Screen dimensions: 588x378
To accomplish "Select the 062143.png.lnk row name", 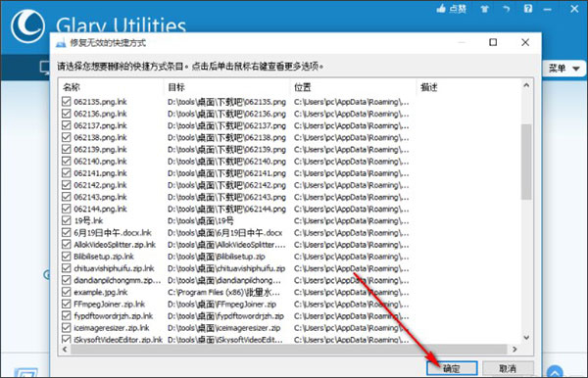I will (100, 197).
